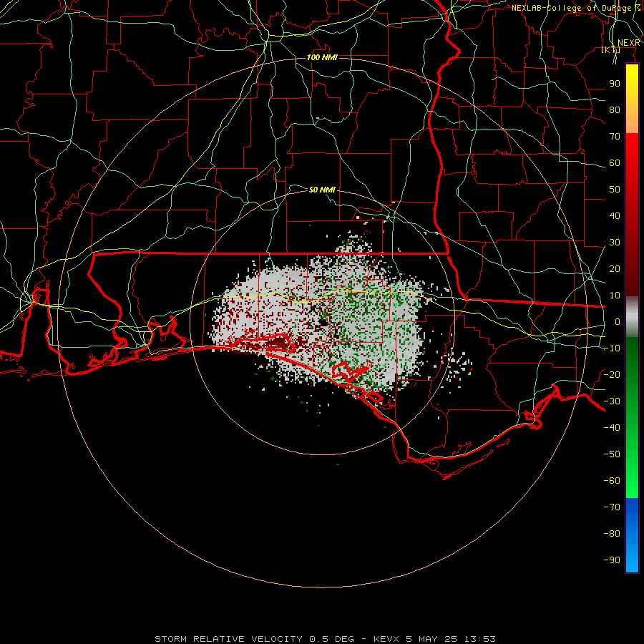The height and width of the screenshot is (644, 644).
Task: Click the -80 value on the velocity scale
Action: pyautogui.click(x=612, y=534)
